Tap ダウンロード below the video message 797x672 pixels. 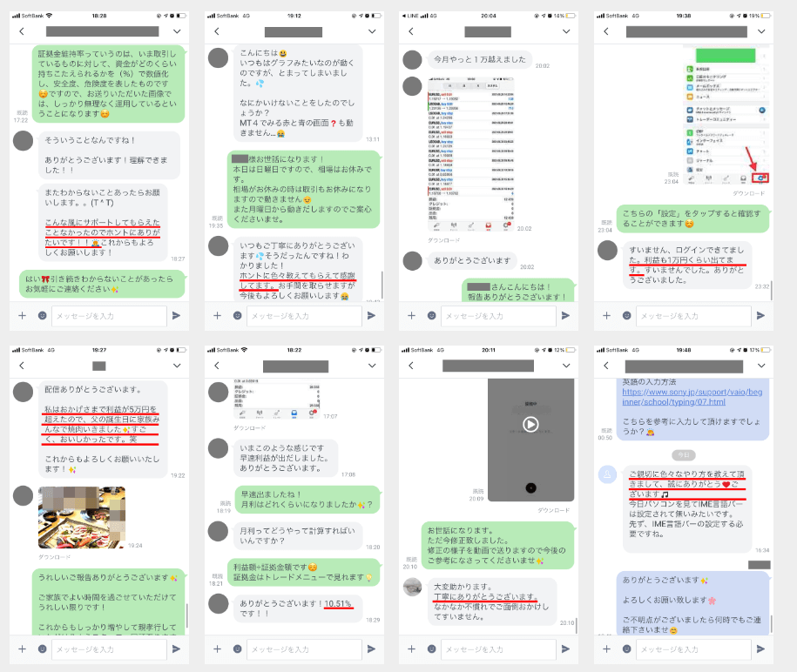coord(554,510)
